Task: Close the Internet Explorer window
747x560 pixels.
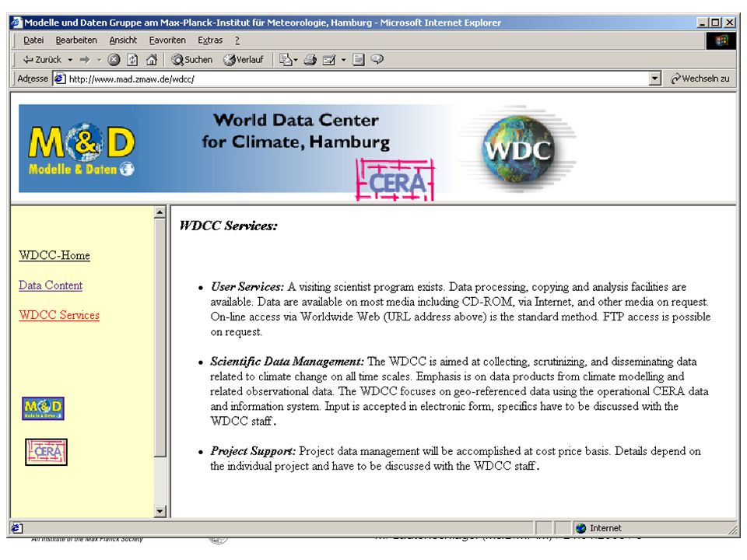Action: tap(729, 23)
